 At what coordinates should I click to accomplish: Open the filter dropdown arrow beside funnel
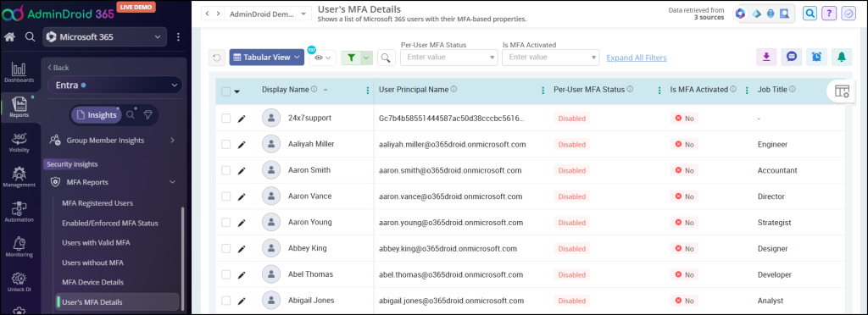coord(366,58)
